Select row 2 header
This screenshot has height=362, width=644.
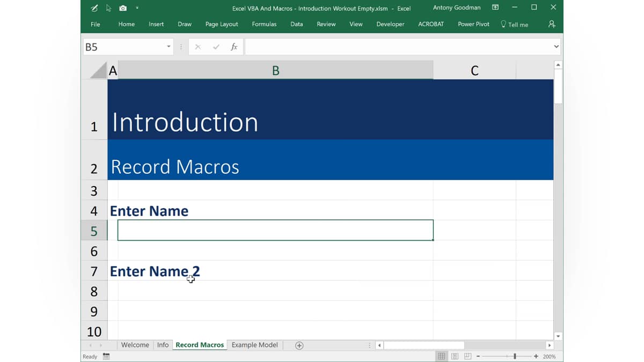click(94, 160)
